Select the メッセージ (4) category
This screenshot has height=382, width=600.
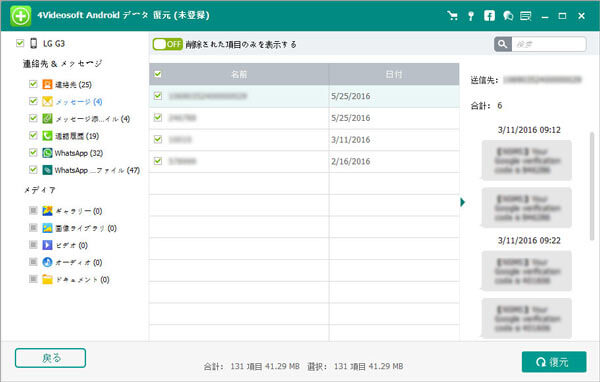click(x=78, y=102)
